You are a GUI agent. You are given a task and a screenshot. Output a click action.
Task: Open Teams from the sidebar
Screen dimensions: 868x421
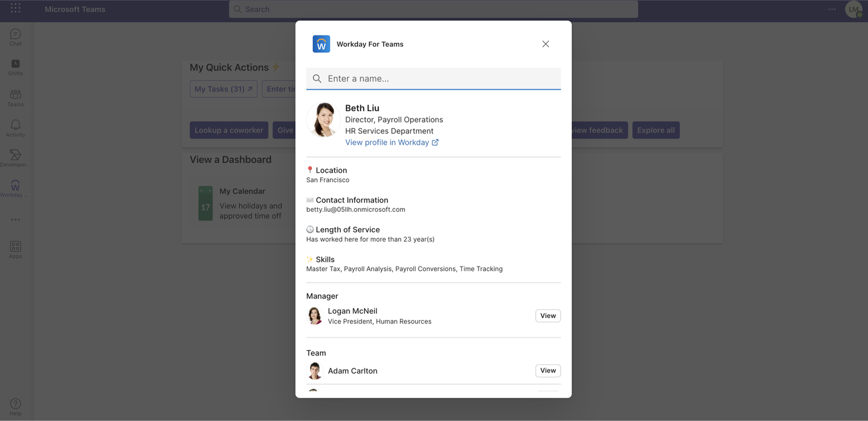[15, 97]
